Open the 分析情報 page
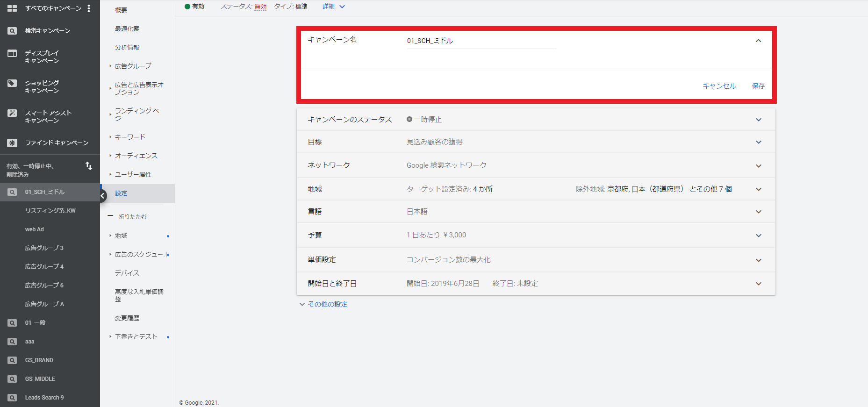 127,47
